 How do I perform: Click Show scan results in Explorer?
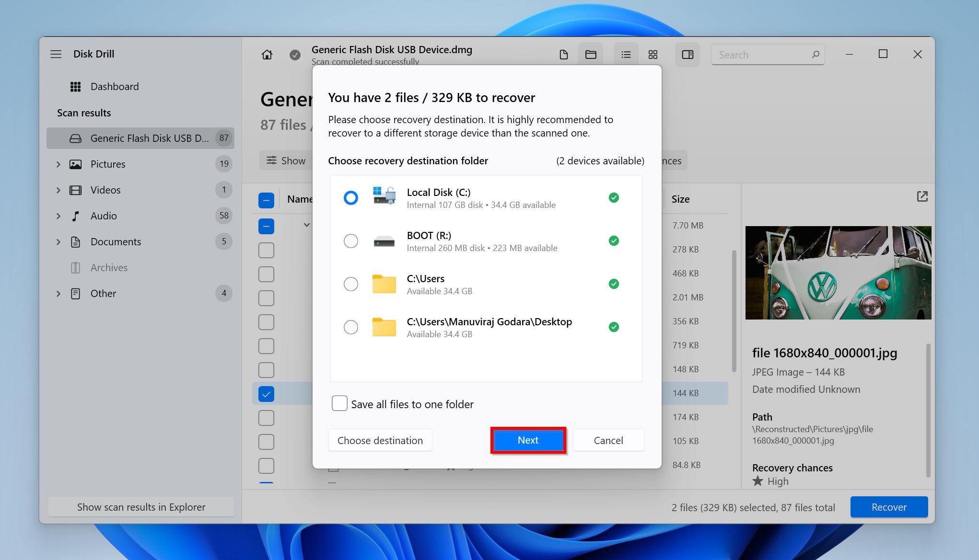pos(140,505)
